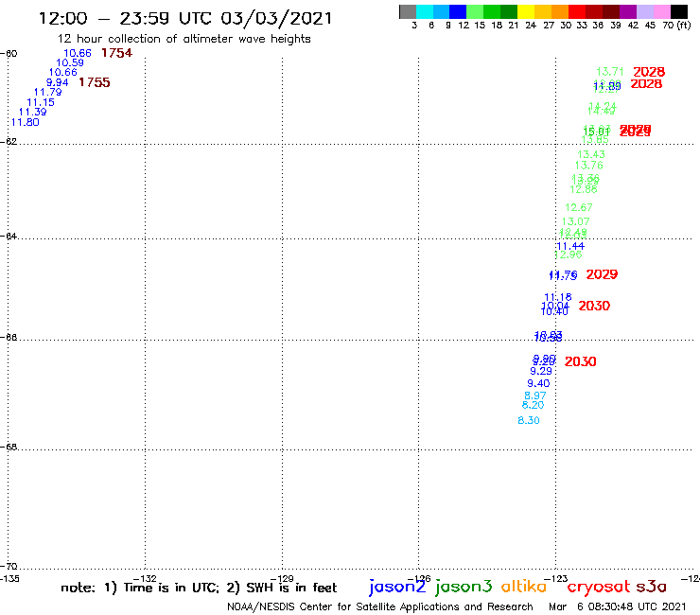Click the pure blue swatch in the legend
The image size is (700, 615).
click(x=458, y=11)
